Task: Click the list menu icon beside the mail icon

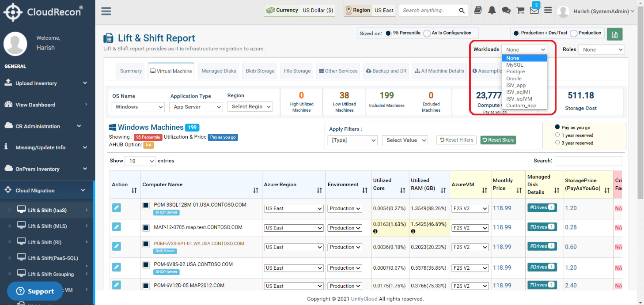Action: (x=548, y=10)
